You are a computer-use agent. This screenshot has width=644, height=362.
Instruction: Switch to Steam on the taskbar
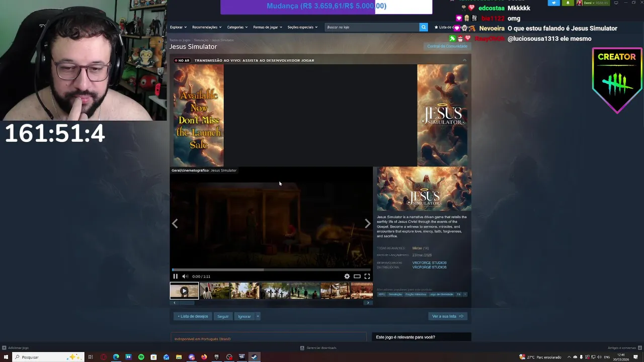254,357
